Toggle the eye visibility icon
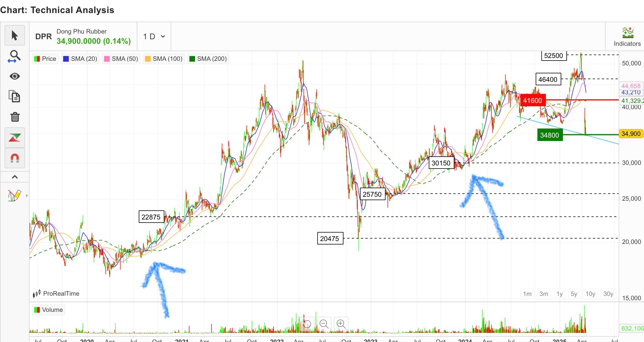The width and height of the screenshot is (644, 342). (15, 76)
